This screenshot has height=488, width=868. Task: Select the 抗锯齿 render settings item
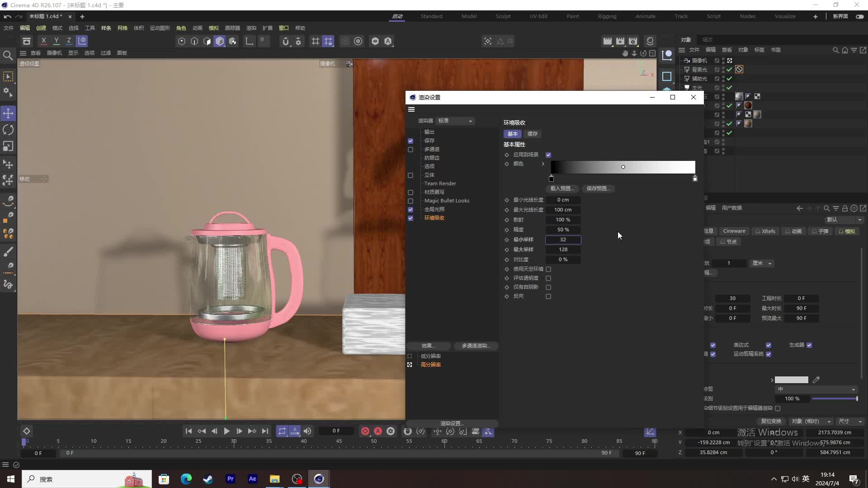click(432, 158)
